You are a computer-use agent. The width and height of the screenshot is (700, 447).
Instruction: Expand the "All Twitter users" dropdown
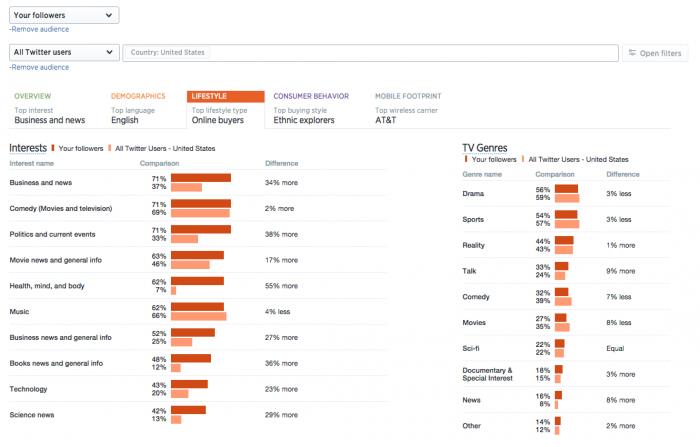click(64, 52)
